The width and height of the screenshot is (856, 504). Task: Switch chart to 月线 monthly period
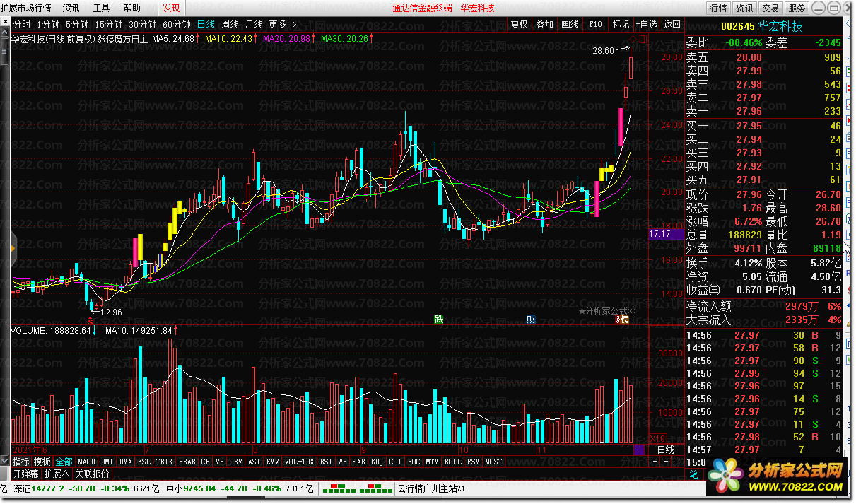pos(254,24)
